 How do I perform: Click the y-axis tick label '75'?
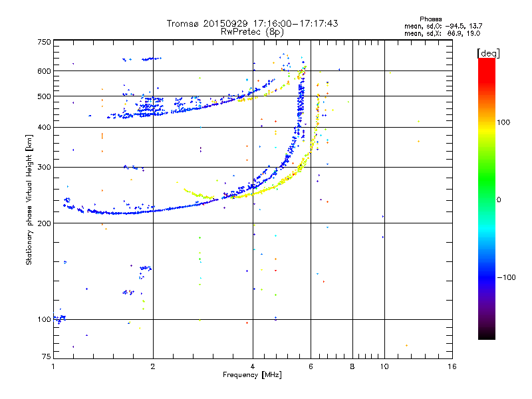click(x=47, y=356)
